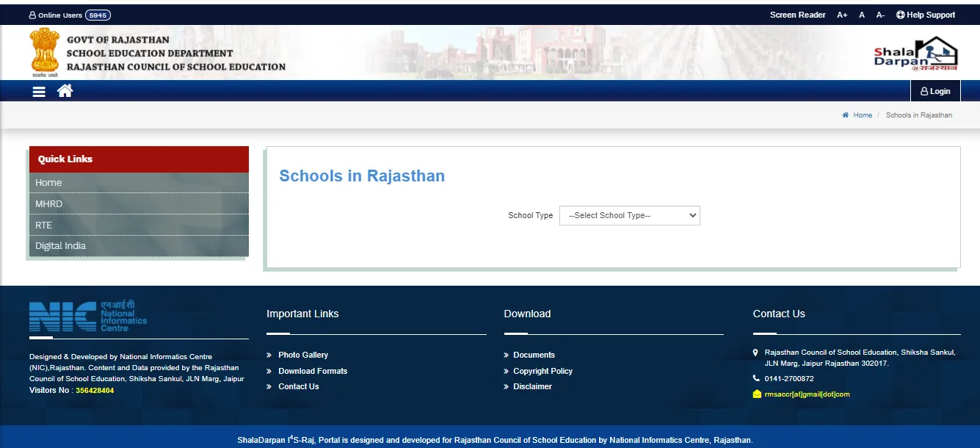Open the Screen Reader link

(x=798, y=15)
